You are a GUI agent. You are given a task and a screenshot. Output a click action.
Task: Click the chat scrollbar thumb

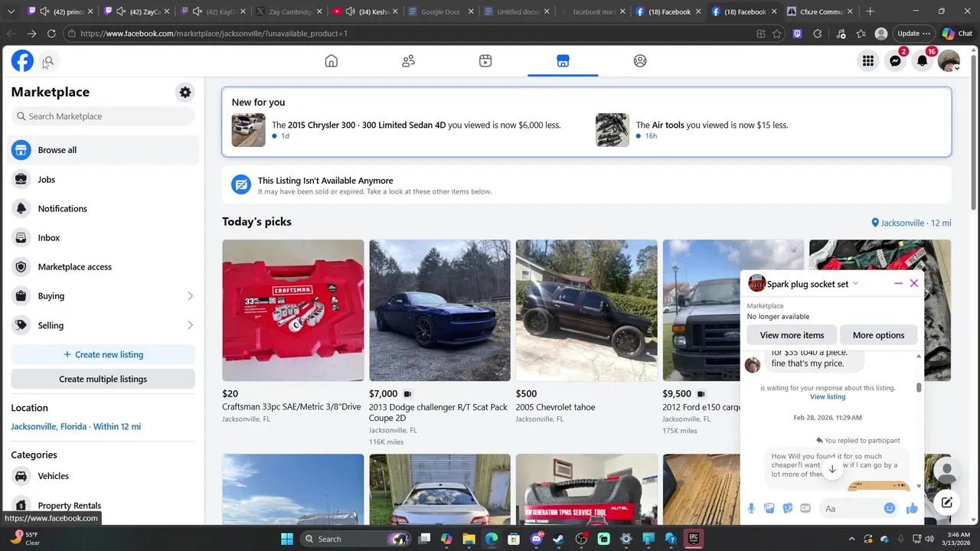click(x=919, y=388)
